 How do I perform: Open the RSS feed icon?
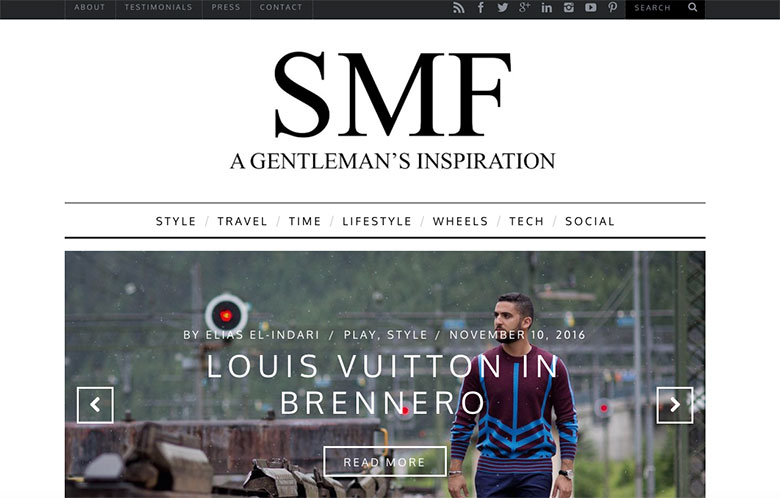(x=458, y=7)
